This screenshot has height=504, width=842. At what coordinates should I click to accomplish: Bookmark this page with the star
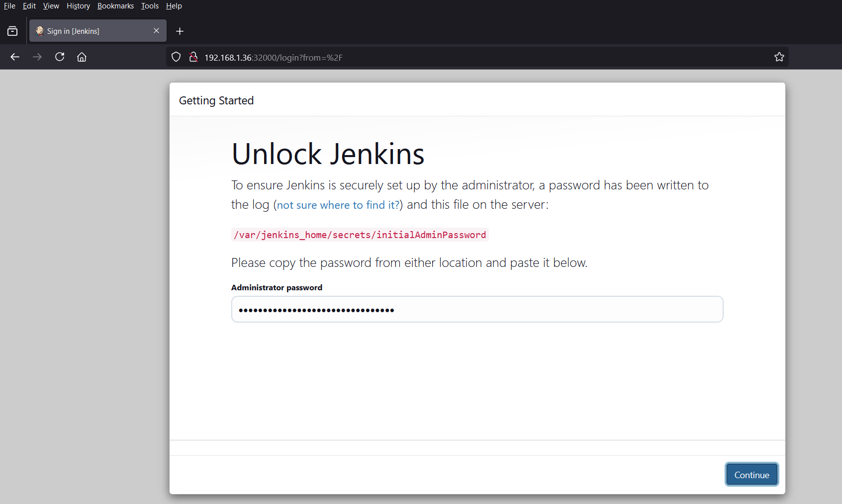(779, 57)
